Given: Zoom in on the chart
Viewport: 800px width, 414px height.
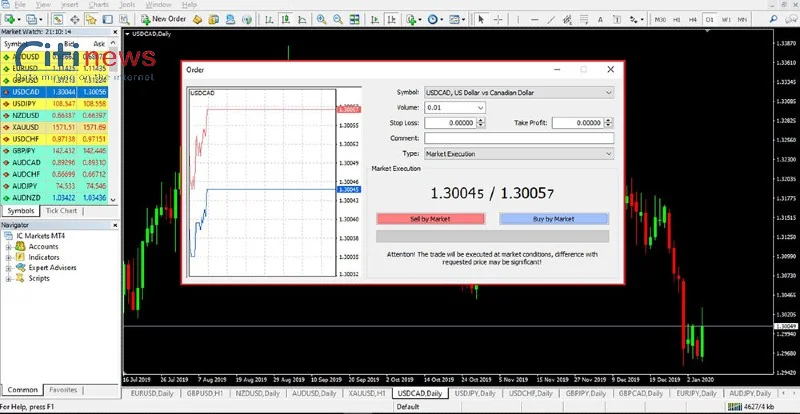Looking at the screenshot, I should (321, 19).
